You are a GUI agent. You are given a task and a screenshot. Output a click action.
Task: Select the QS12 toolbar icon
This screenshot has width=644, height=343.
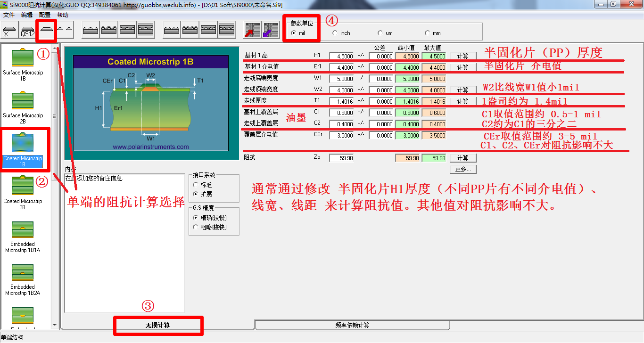(27, 30)
